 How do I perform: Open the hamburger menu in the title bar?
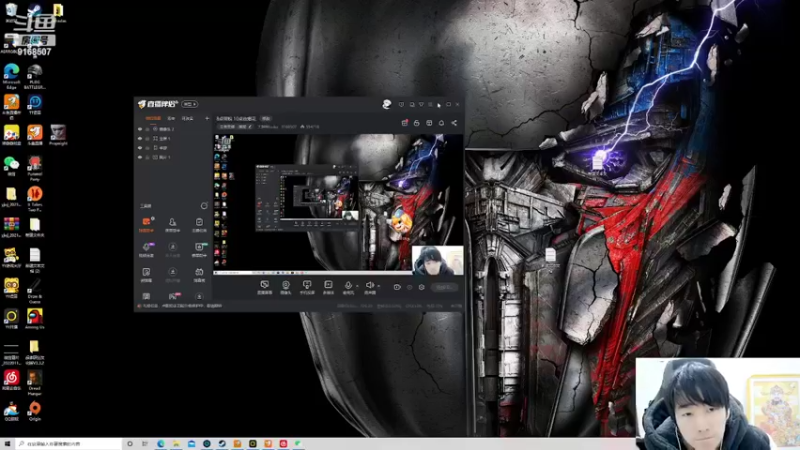(x=430, y=105)
